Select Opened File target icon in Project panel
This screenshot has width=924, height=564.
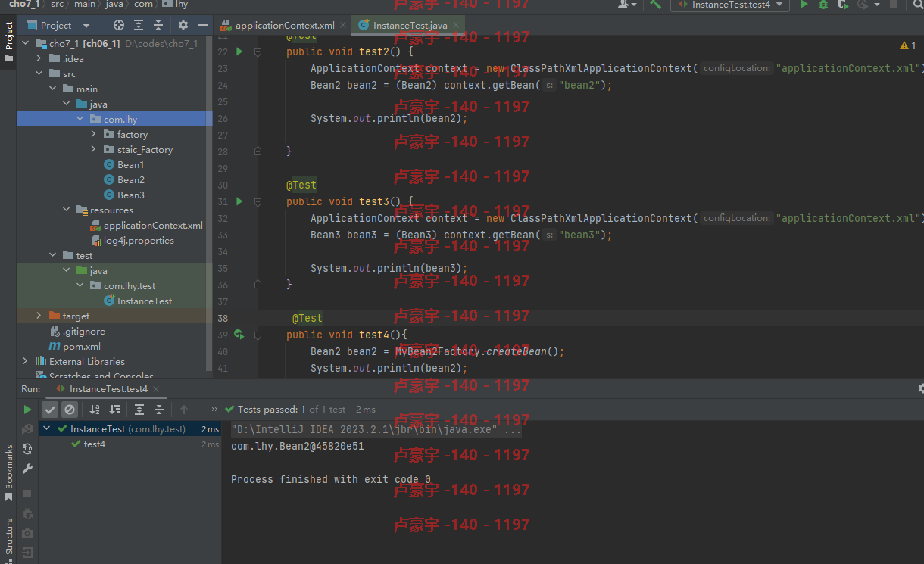pyautogui.click(x=119, y=25)
